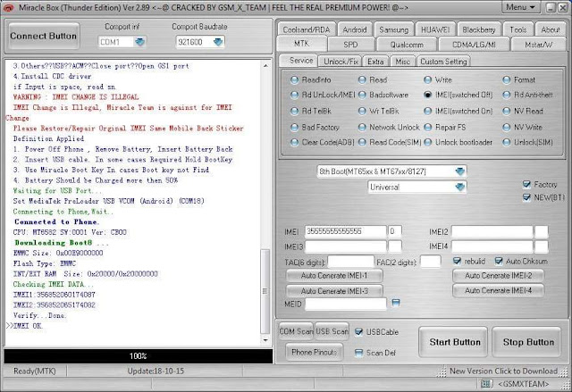Click the status bar keyboard icon near GSMXTEAM
The width and height of the screenshot is (572, 392).
click(486, 383)
